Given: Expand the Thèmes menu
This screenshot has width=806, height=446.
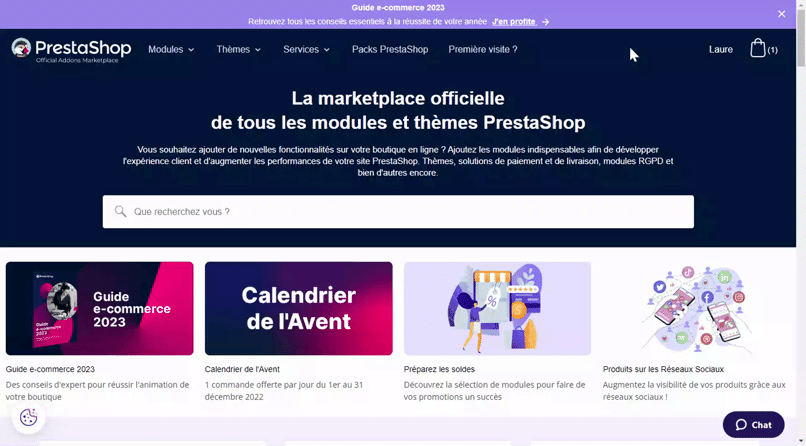Looking at the screenshot, I should pos(239,49).
